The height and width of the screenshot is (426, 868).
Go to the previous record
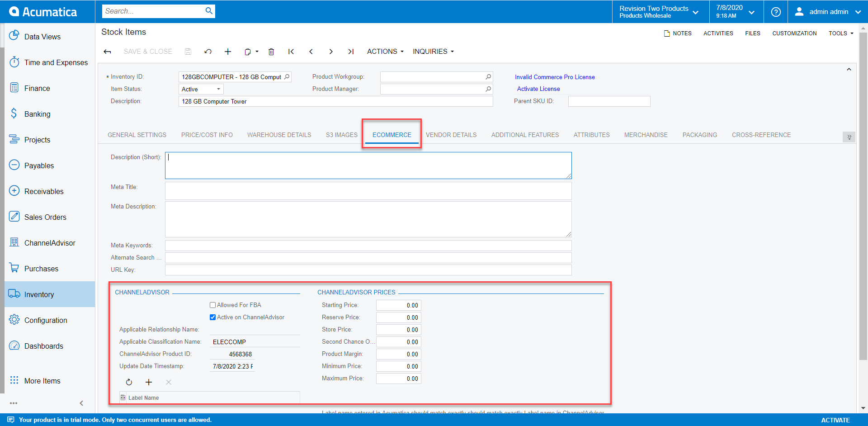pyautogui.click(x=311, y=52)
